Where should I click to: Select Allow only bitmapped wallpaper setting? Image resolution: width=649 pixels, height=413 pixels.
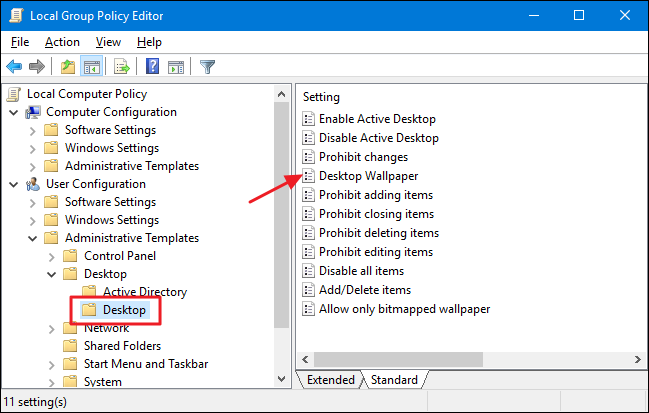tap(404, 309)
